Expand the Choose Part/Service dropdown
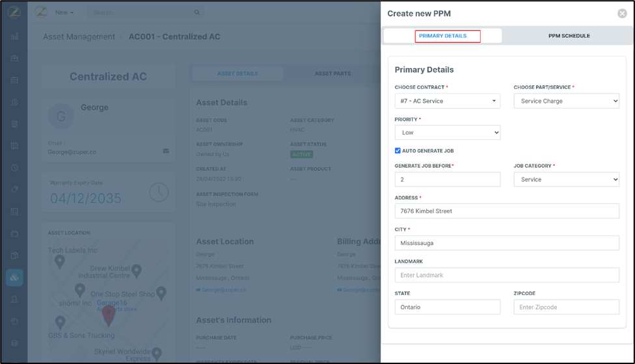635x364 pixels. coord(566,101)
